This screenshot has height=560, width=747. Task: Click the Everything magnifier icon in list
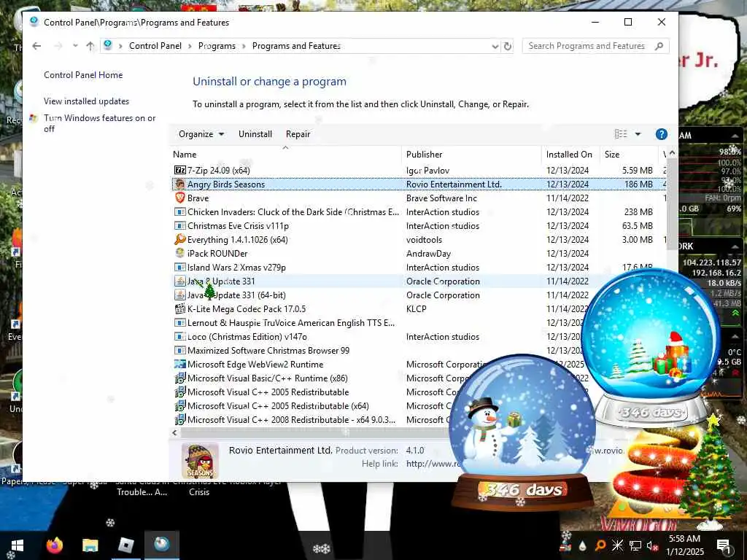point(179,239)
